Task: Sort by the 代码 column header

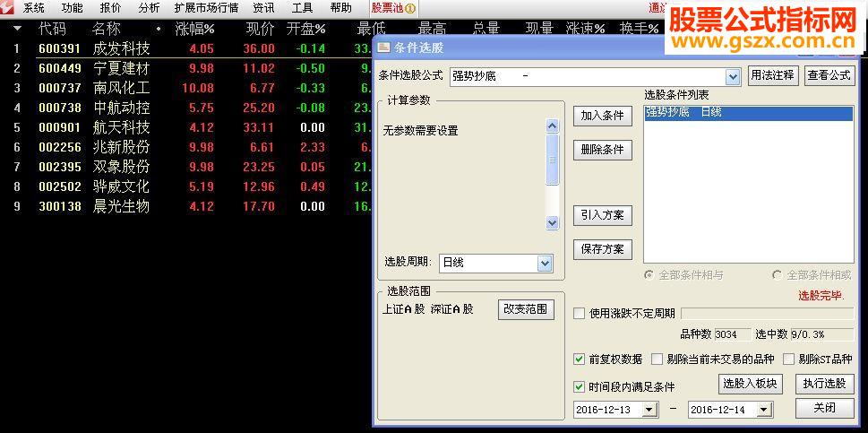Action: click(x=52, y=29)
